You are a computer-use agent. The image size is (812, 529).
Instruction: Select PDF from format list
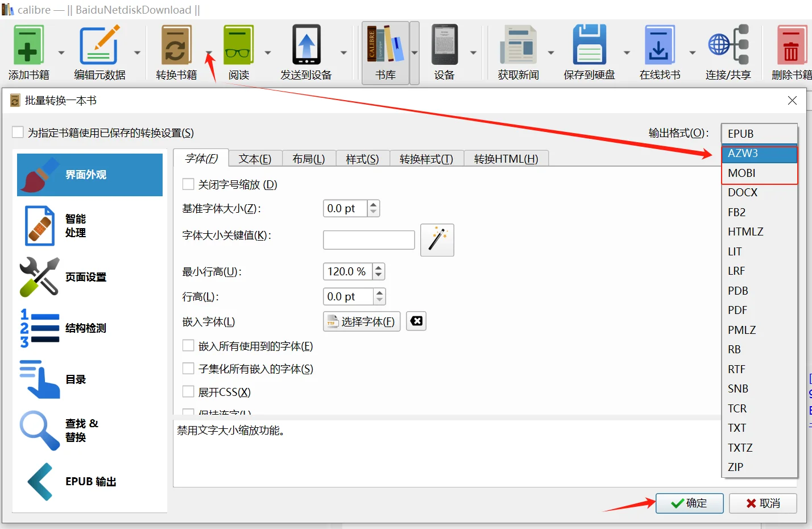[x=760, y=310]
